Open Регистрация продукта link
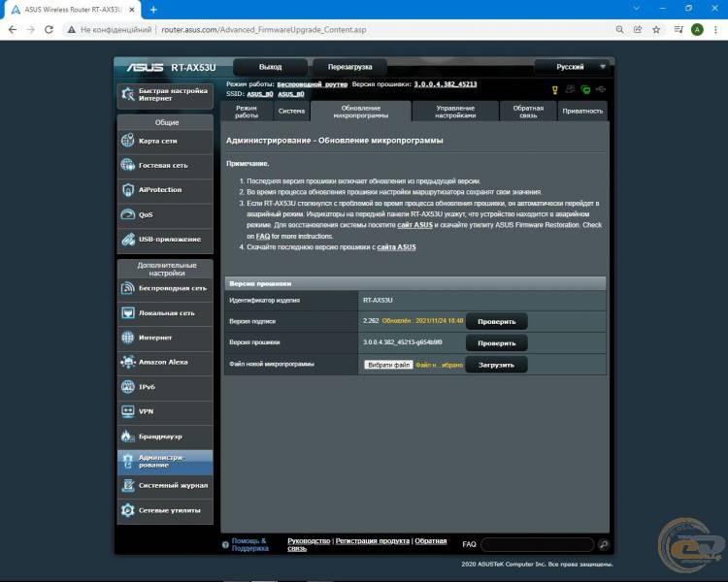728x582 pixels. click(373, 541)
